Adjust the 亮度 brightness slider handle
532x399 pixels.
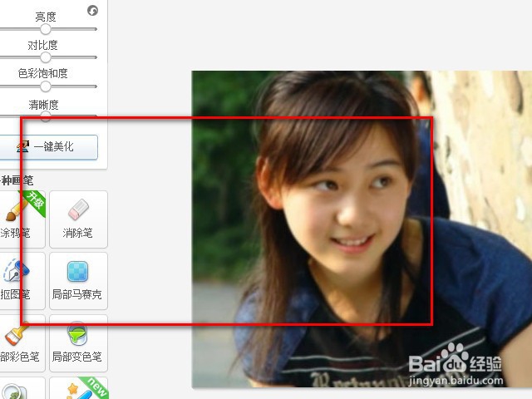point(45,29)
